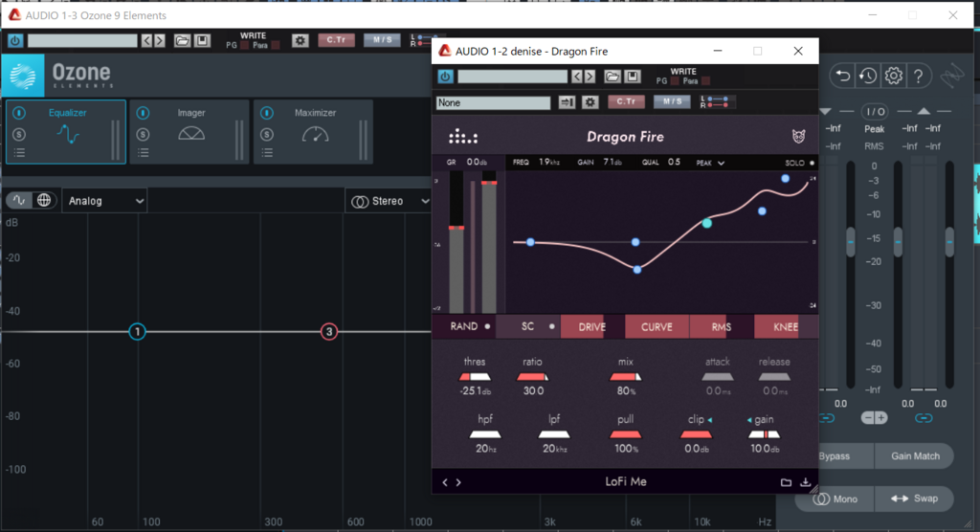Enable Mono output in Ozone
The image size is (980, 532).
(835, 499)
